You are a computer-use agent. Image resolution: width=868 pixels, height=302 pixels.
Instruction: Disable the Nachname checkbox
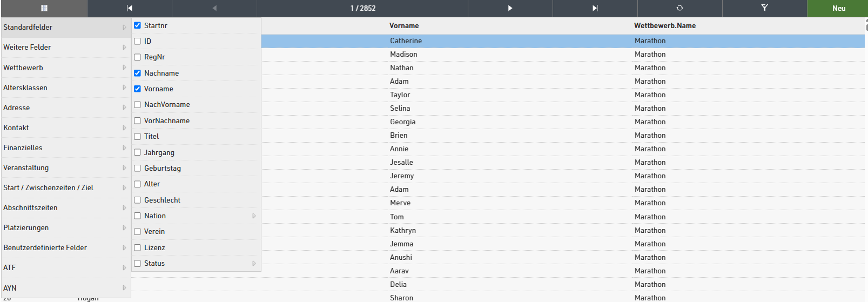click(138, 73)
